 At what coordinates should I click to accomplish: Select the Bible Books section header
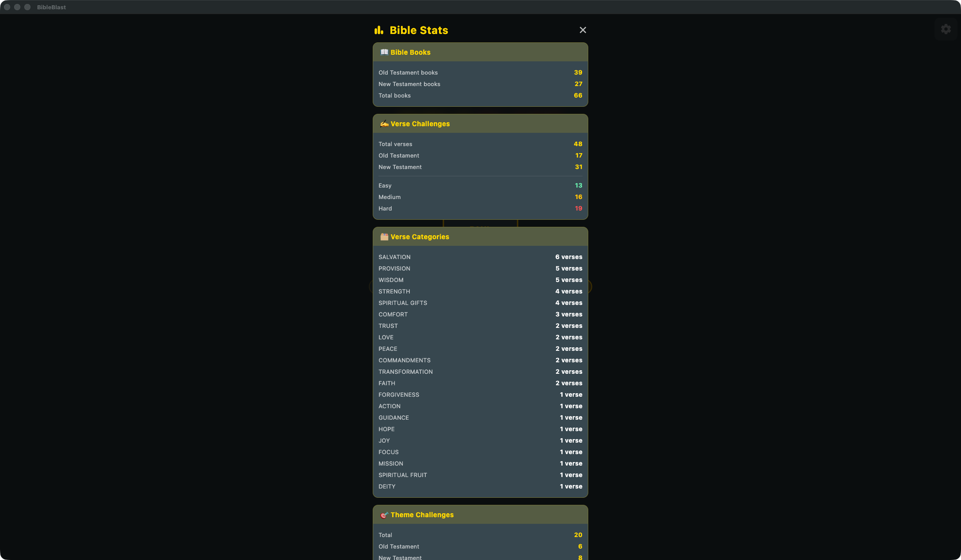point(480,52)
